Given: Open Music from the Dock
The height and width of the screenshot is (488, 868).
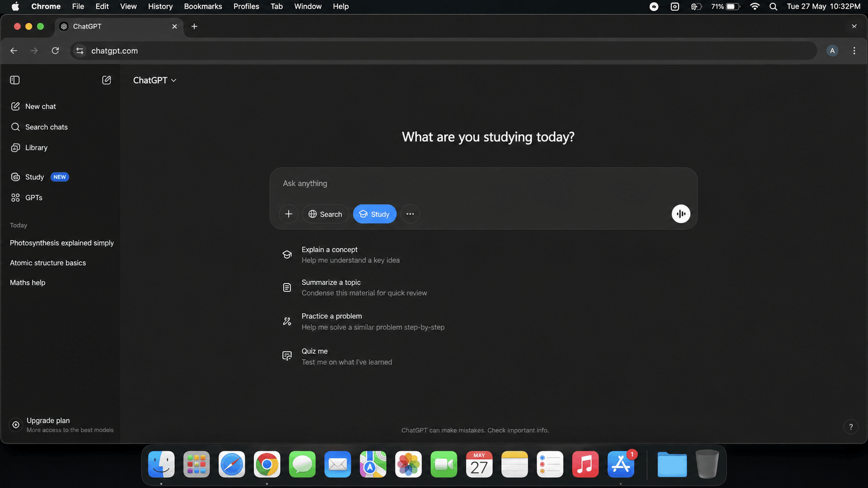Looking at the screenshot, I should coord(585,464).
